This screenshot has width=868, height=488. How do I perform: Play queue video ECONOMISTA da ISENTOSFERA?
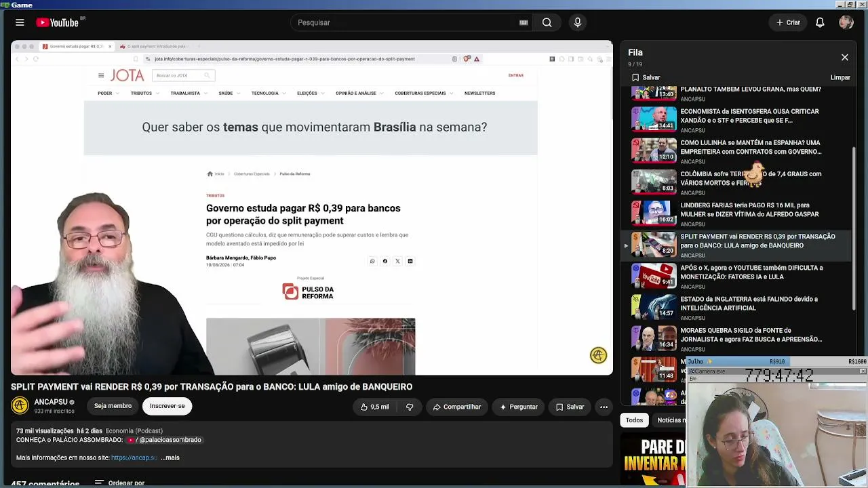click(x=737, y=120)
